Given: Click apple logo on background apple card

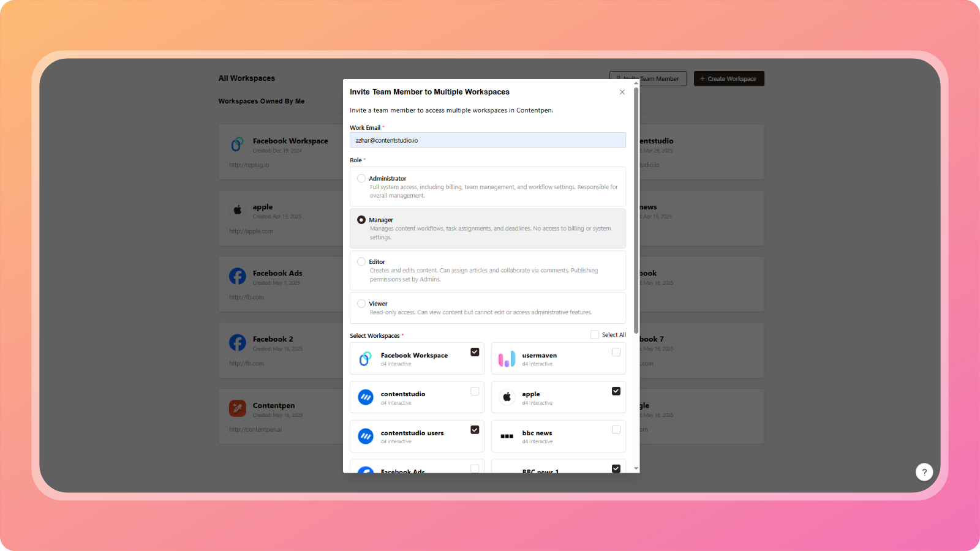Looking at the screenshot, I should [x=237, y=210].
